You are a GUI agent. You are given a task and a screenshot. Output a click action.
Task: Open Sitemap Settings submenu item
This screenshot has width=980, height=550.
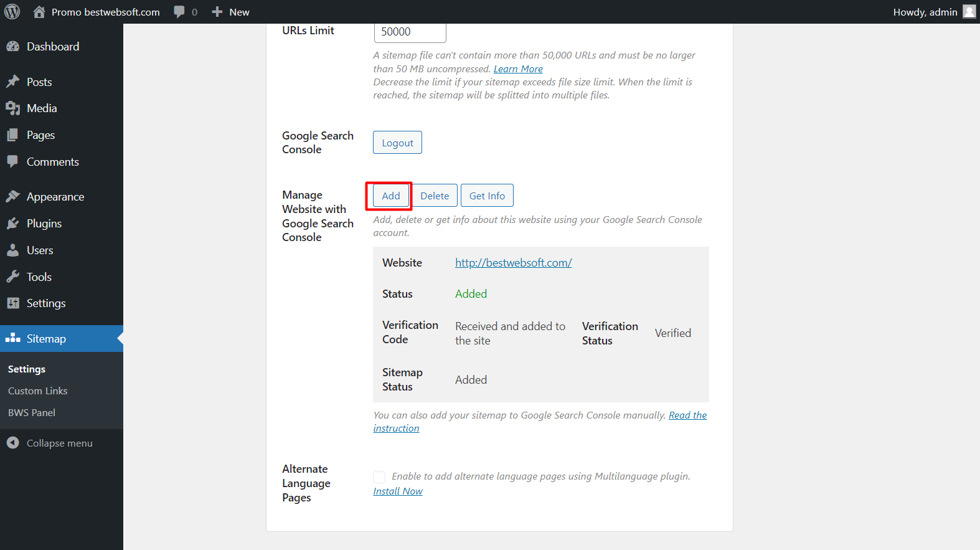click(27, 369)
